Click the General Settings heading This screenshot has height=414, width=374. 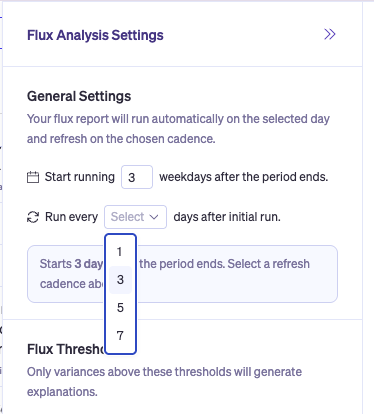coord(79,96)
